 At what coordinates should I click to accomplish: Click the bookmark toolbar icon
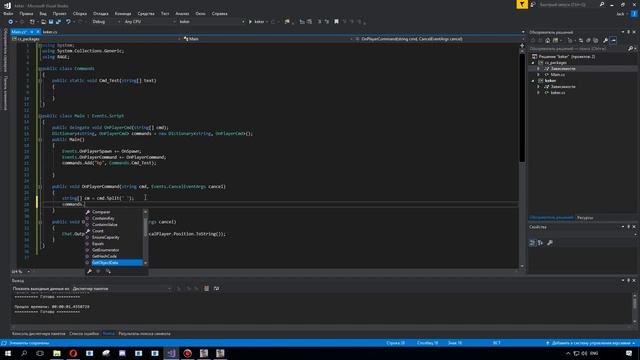pyautogui.click(x=336, y=22)
